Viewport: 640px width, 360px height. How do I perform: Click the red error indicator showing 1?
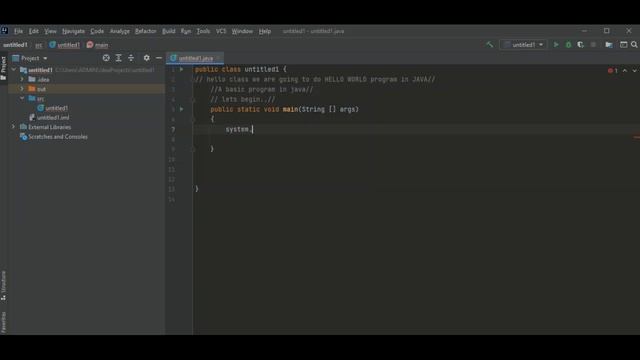click(x=613, y=71)
